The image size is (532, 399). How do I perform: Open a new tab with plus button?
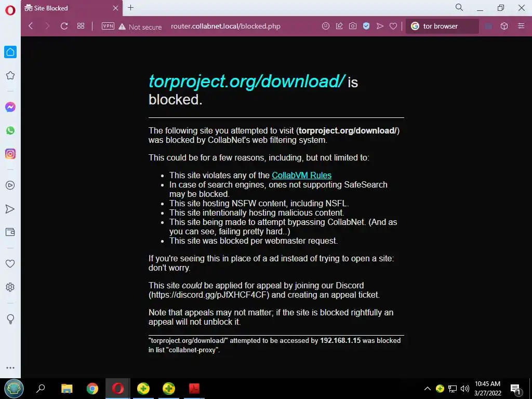tap(130, 8)
